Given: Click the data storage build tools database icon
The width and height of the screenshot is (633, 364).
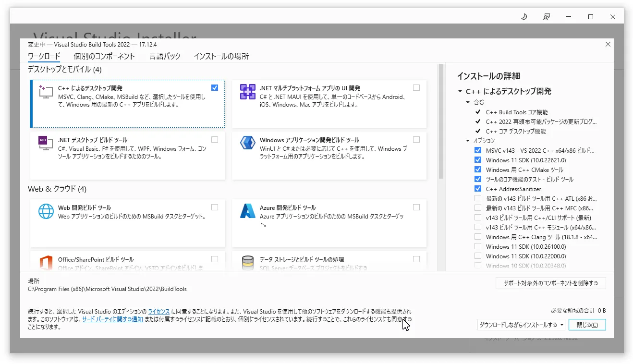Looking at the screenshot, I should 248,263.
